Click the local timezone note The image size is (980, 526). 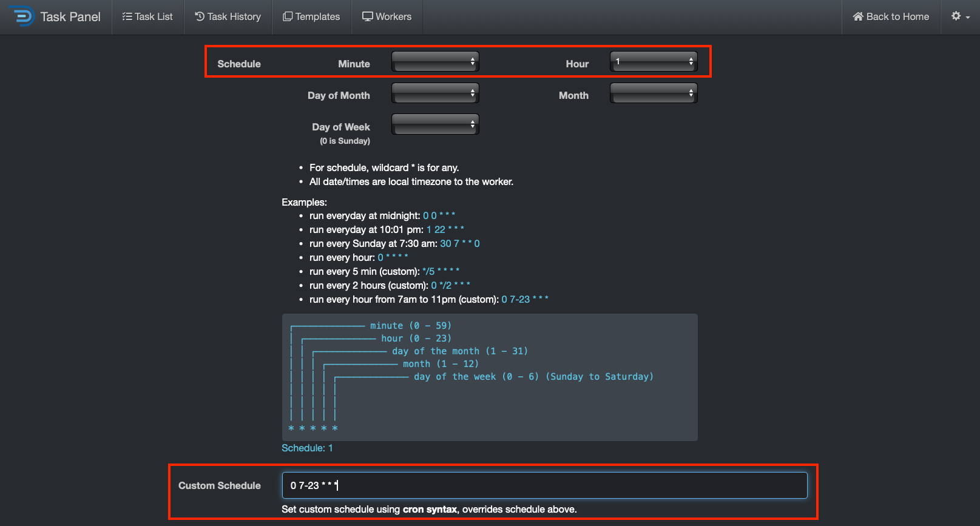(411, 181)
